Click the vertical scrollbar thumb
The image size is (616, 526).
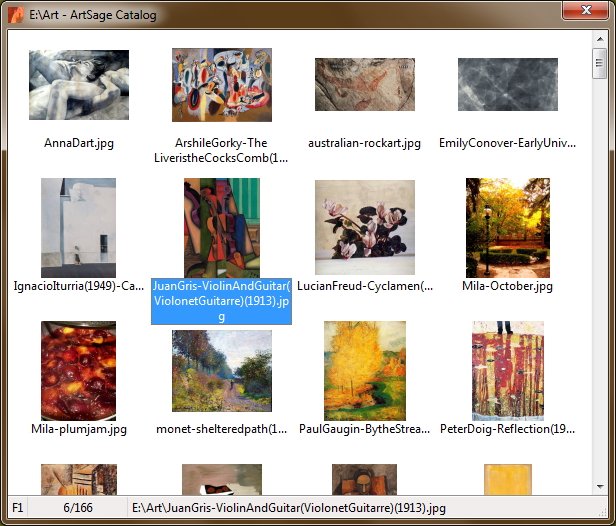(x=600, y=63)
